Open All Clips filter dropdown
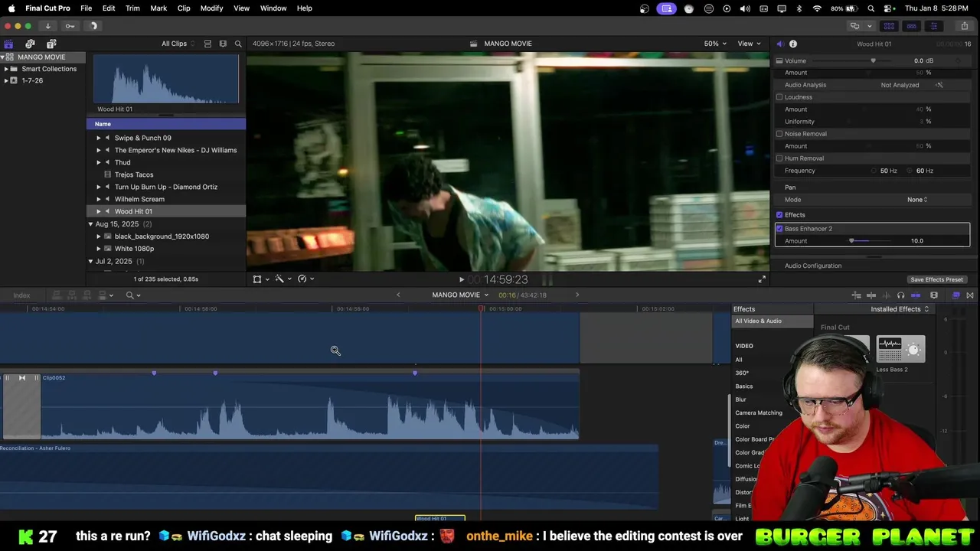The height and width of the screenshot is (551, 980). (178, 44)
